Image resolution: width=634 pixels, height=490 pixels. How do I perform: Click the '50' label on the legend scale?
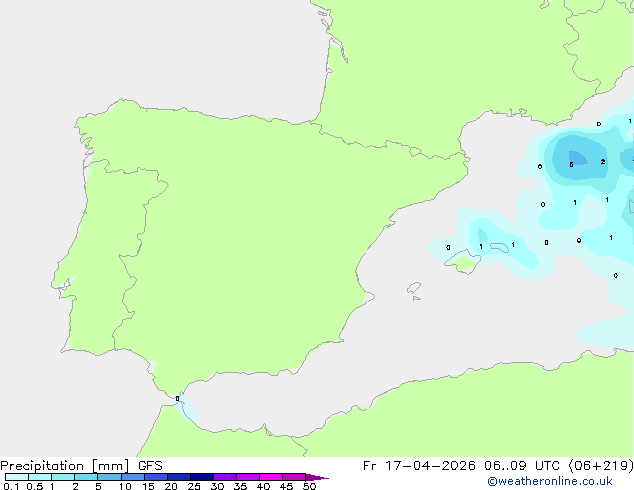[x=309, y=486]
